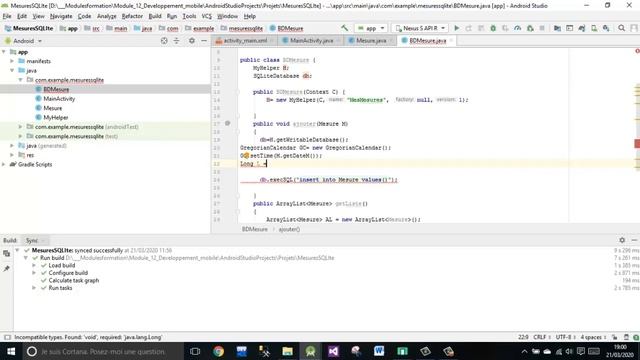Collapse the app tree node
The width and height of the screenshot is (640, 360).
tap(4, 52)
